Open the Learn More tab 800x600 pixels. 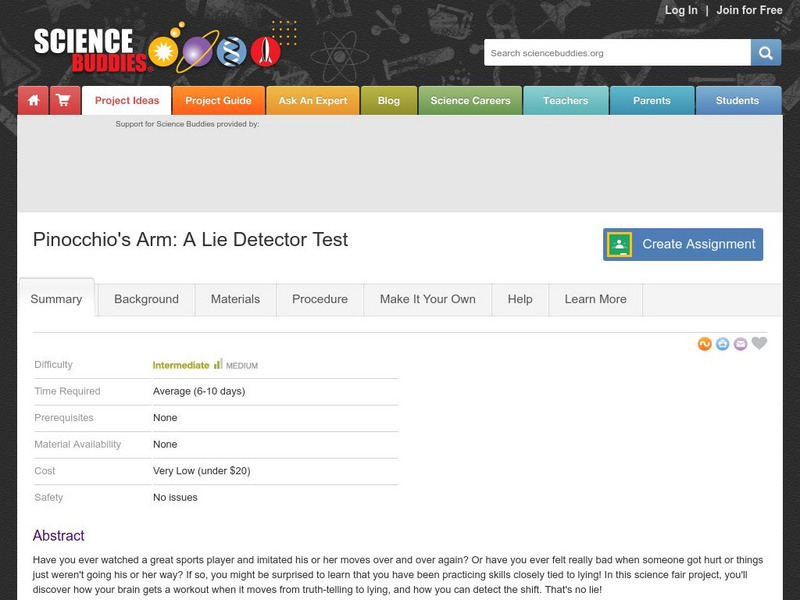tap(595, 299)
